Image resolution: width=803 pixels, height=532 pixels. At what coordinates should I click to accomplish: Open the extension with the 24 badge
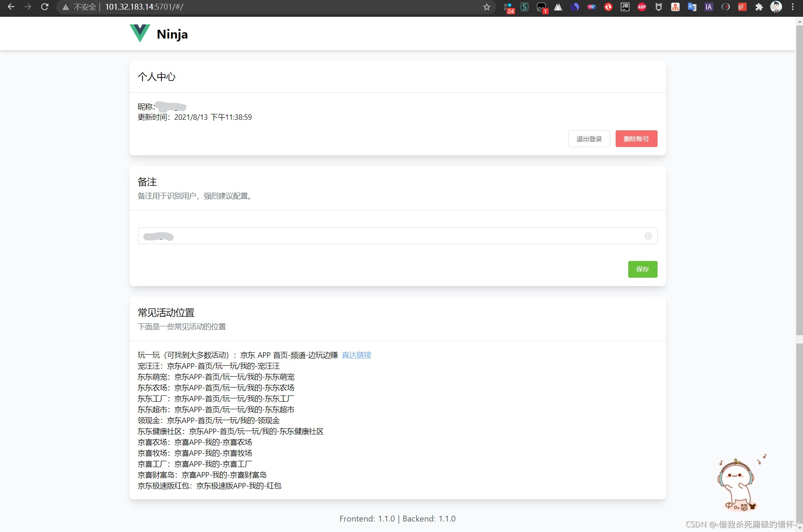509,8
